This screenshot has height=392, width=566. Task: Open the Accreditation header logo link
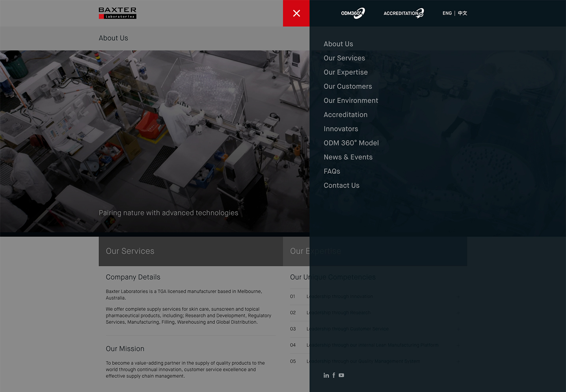coord(404,13)
